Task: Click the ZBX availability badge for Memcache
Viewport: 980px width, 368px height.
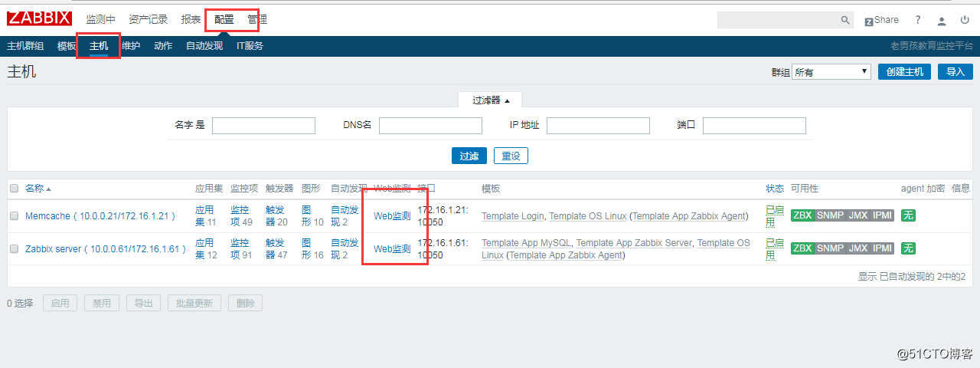Action: pos(802,215)
